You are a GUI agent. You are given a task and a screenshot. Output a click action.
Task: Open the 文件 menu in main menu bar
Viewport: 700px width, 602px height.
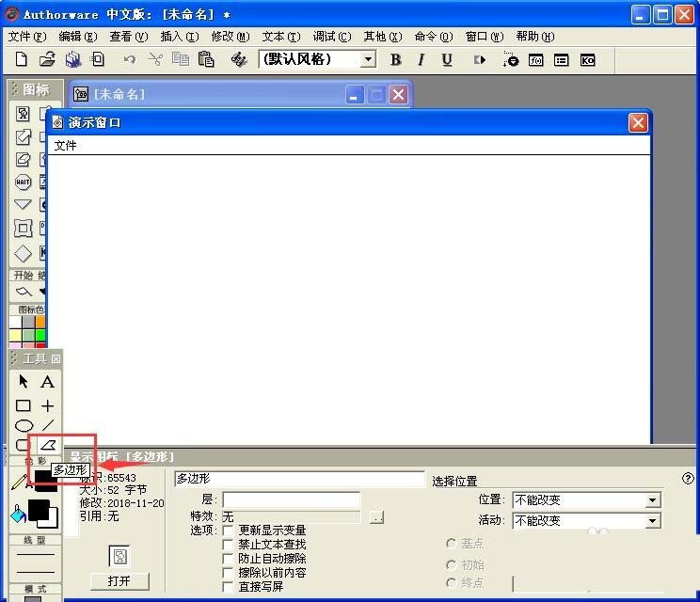(x=26, y=37)
